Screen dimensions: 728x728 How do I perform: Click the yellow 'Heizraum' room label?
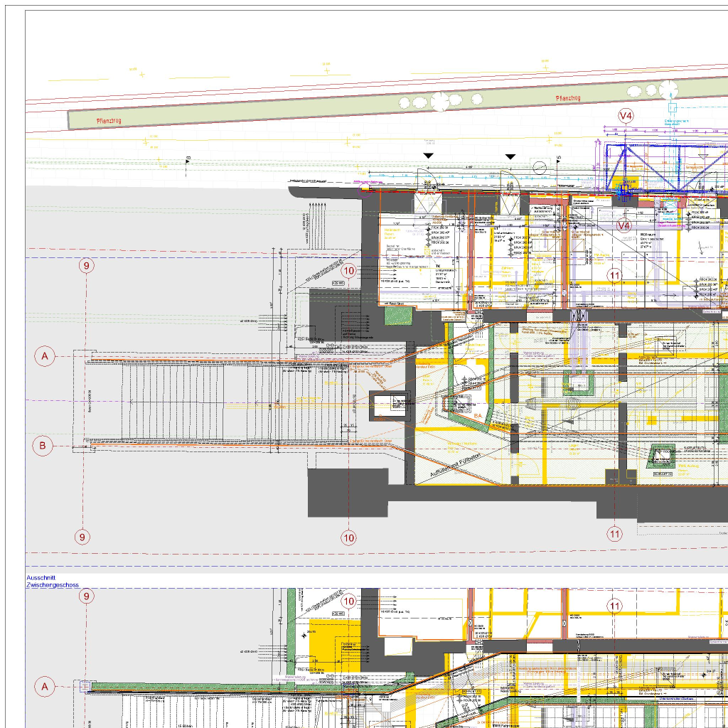(x=392, y=230)
